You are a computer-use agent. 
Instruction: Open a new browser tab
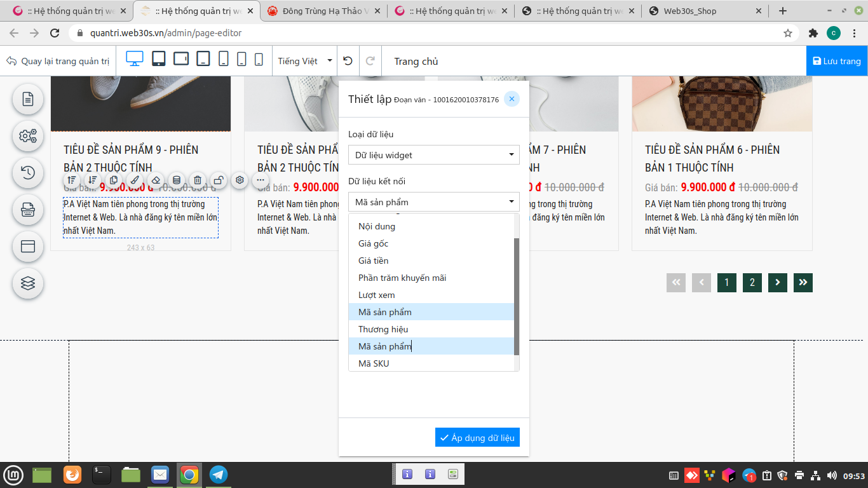click(x=783, y=11)
